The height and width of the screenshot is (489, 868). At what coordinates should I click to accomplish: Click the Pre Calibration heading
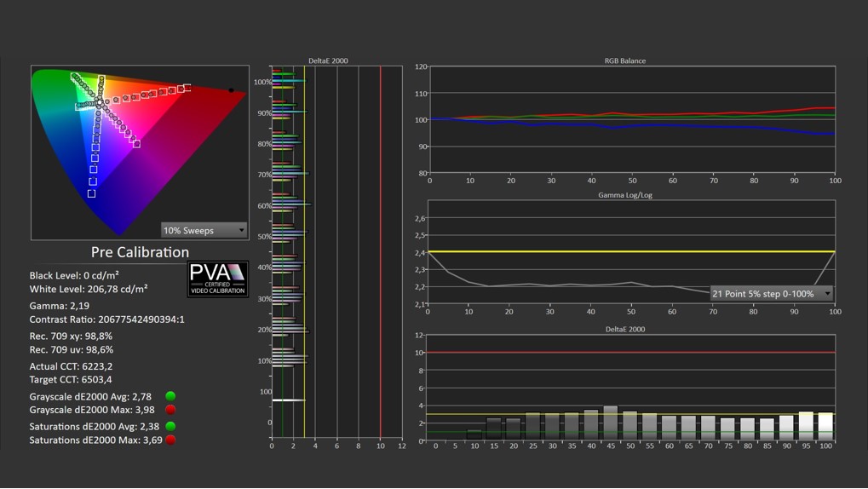pyautogui.click(x=140, y=252)
